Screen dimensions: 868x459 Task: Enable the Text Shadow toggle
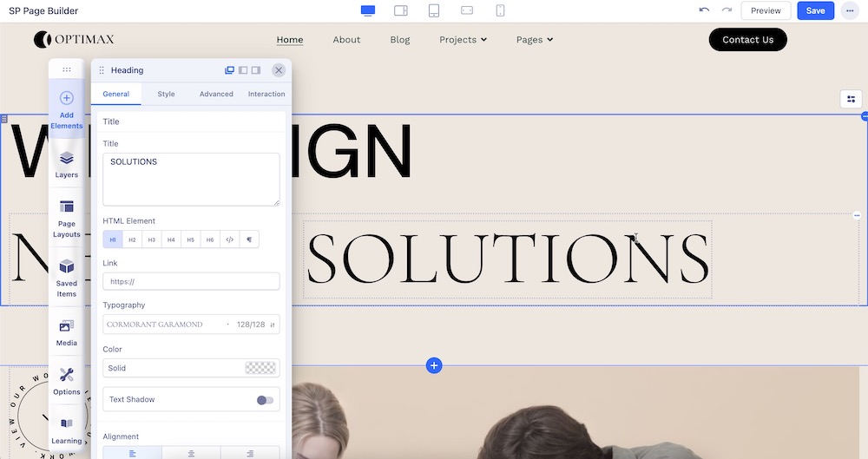(265, 400)
